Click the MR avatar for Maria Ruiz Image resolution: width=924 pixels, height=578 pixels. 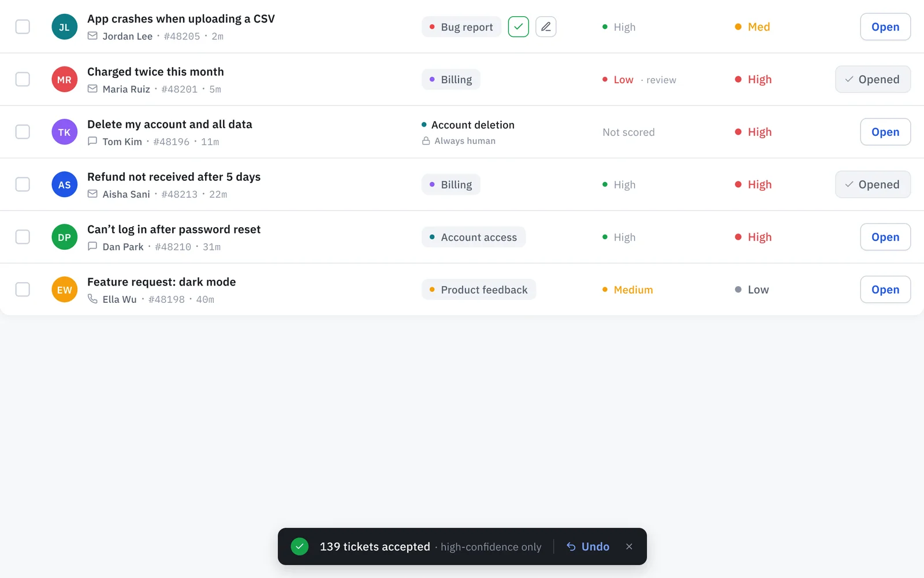click(x=64, y=79)
